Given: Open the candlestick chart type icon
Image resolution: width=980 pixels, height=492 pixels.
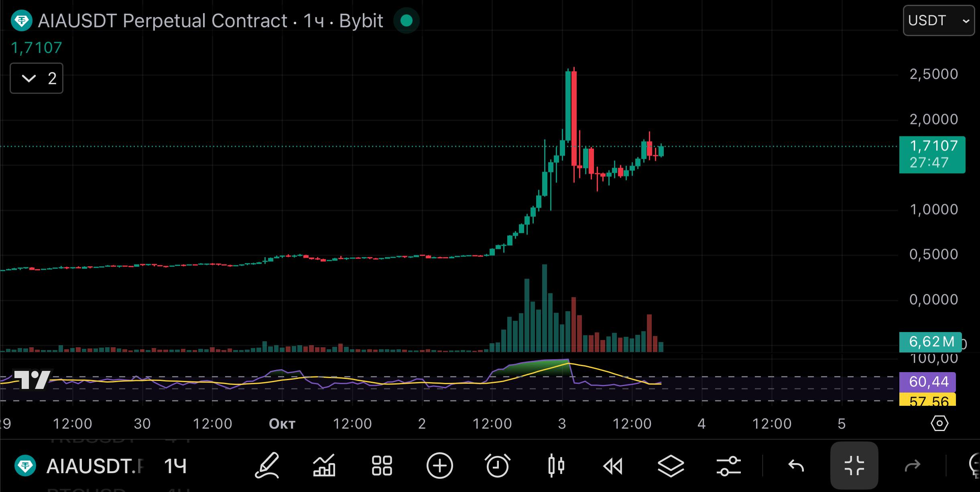Looking at the screenshot, I should pyautogui.click(x=556, y=466).
